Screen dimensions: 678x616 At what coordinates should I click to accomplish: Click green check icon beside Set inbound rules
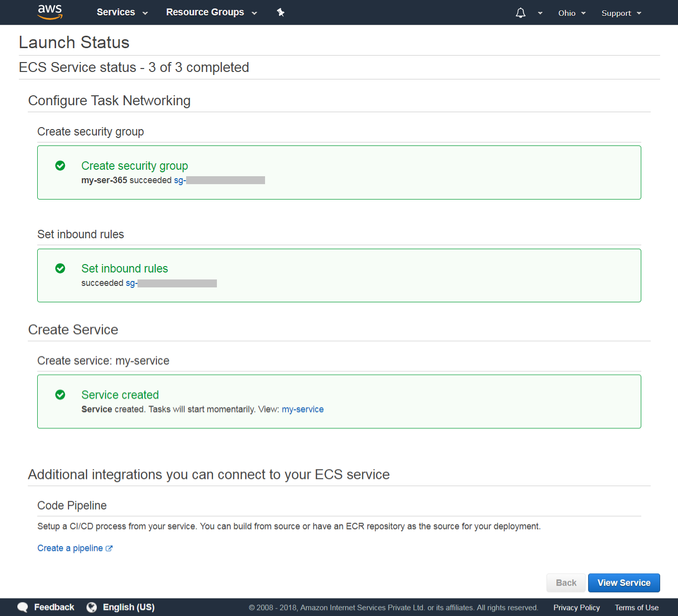tap(60, 269)
